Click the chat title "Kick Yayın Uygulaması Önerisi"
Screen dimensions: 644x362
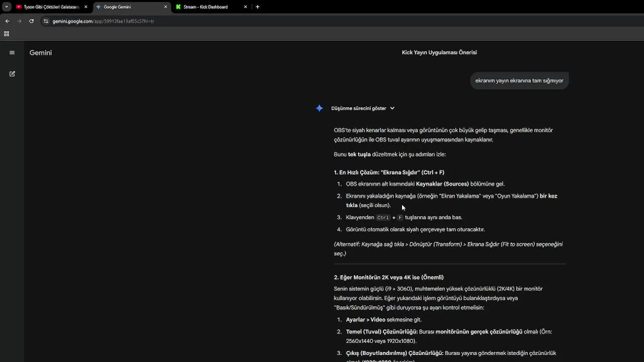[x=439, y=52]
